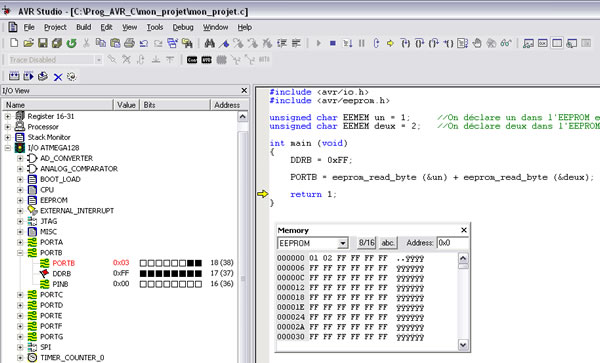
Task: Click the Save file toolbar icon
Action: pyautogui.click(x=42, y=43)
